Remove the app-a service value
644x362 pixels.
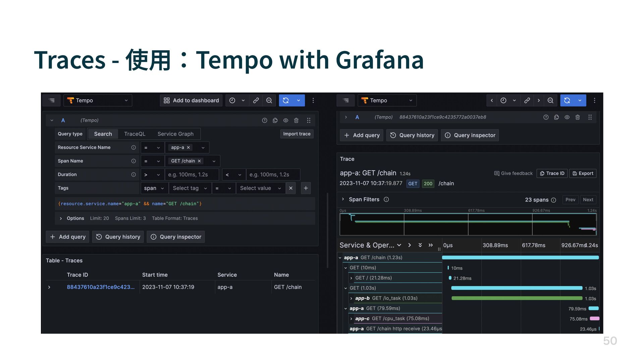click(x=189, y=147)
